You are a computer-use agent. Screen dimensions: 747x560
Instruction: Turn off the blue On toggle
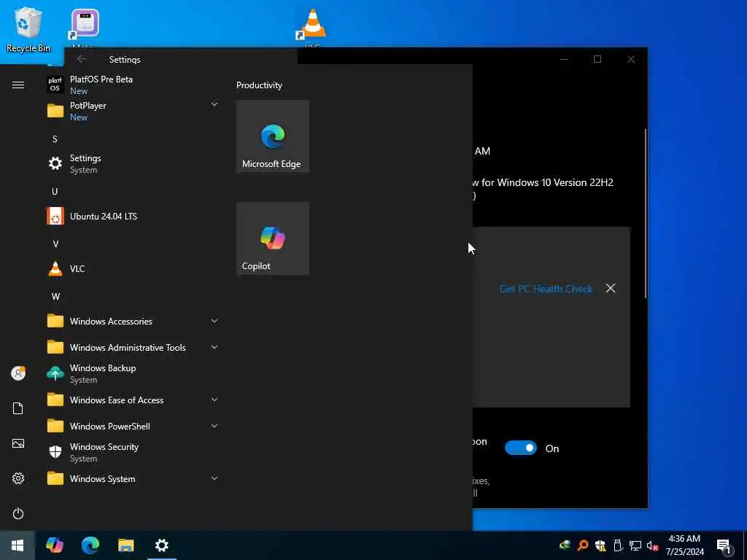point(521,448)
